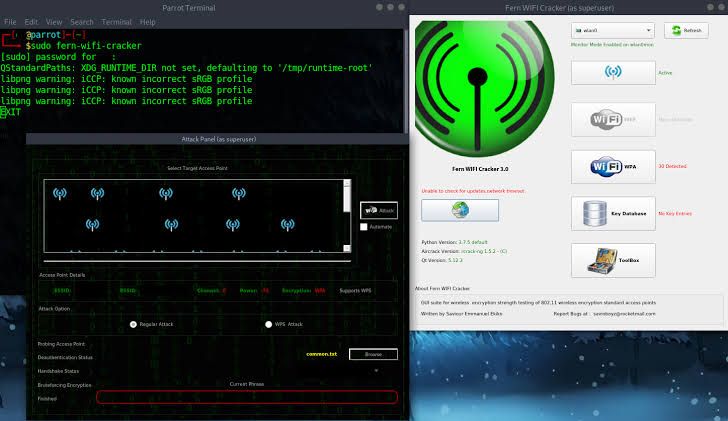Click the green 'Active' scan status text
This screenshot has width=728, height=421.
[x=665, y=73]
